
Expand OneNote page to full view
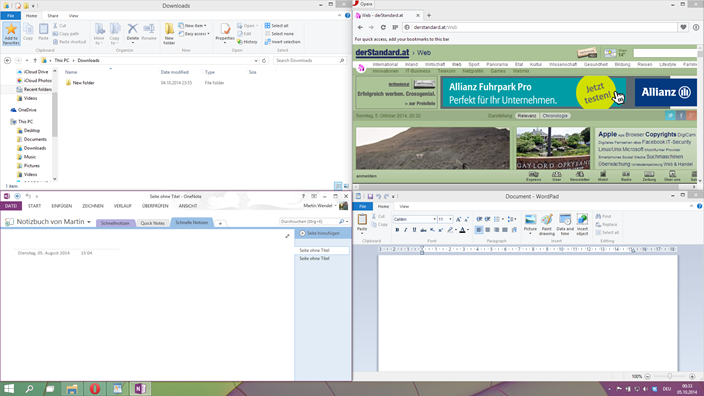[287, 236]
